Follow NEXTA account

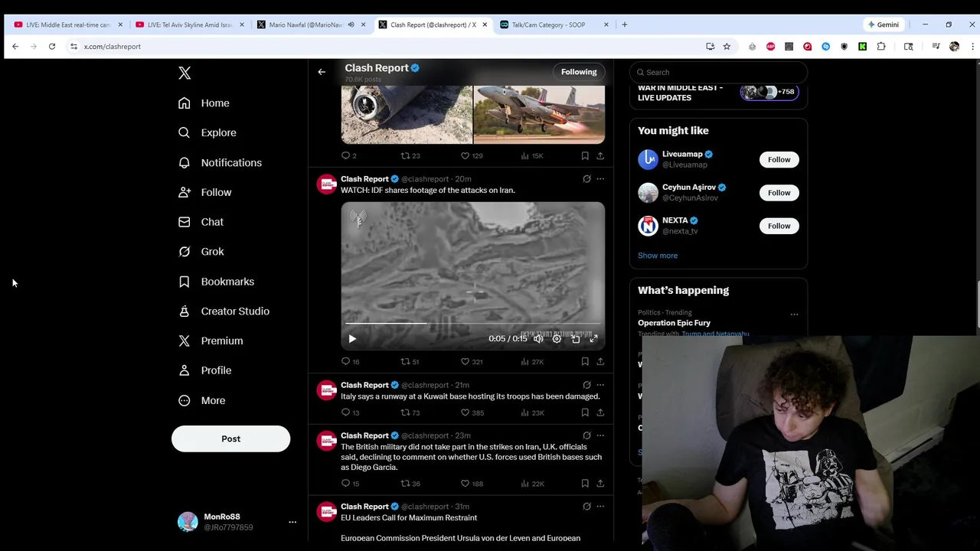point(779,226)
